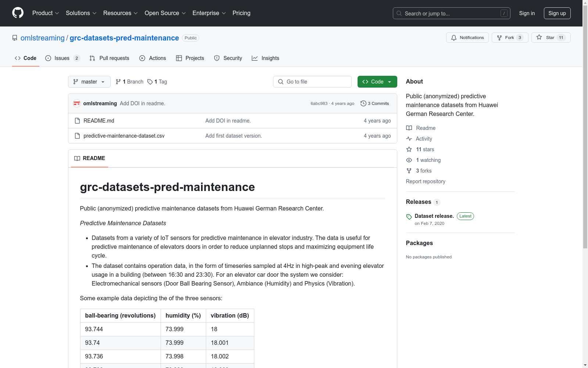Image resolution: width=588 pixels, height=368 pixels.
Task: Click Report repository
Action: click(426, 181)
